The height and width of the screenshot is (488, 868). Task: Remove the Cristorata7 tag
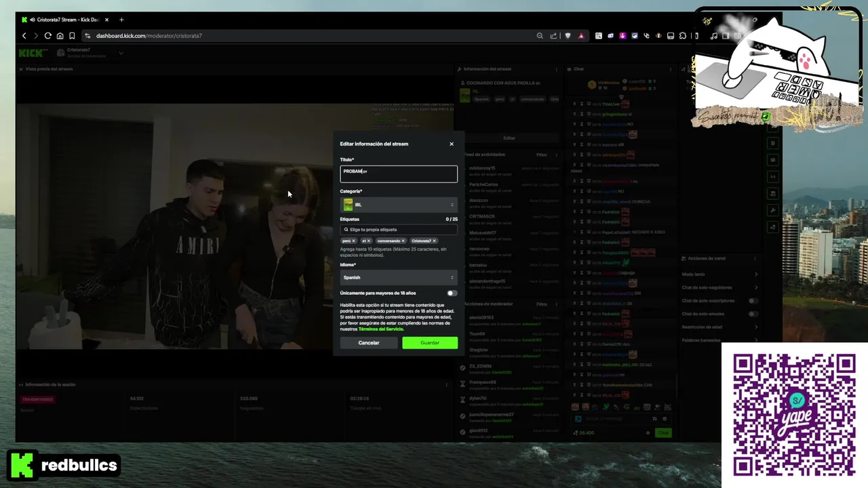[x=434, y=241]
